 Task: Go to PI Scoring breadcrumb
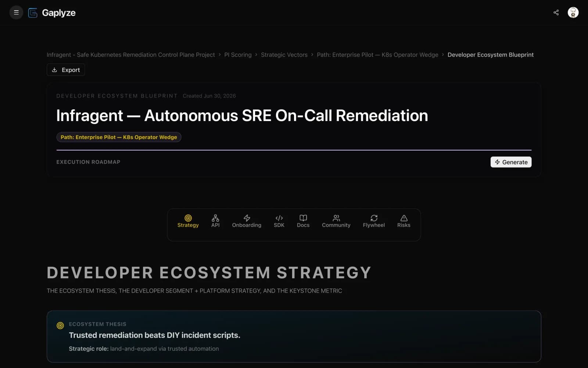pos(238,55)
